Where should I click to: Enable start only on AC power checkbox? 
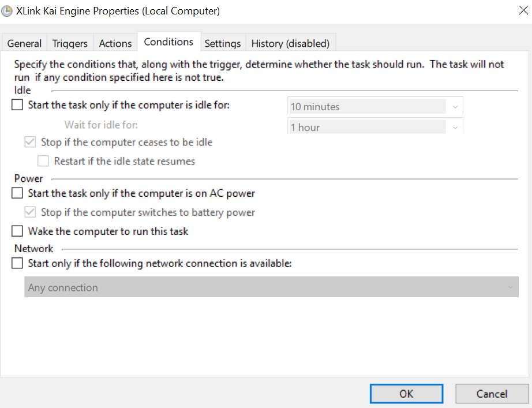(18, 193)
